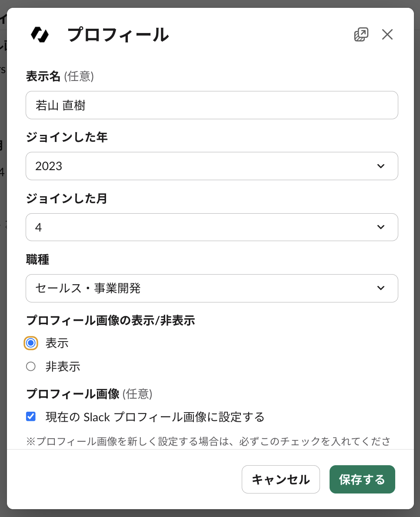The height and width of the screenshot is (517, 420).
Task: Click the プロフィール dialog title
Action: pos(118,35)
